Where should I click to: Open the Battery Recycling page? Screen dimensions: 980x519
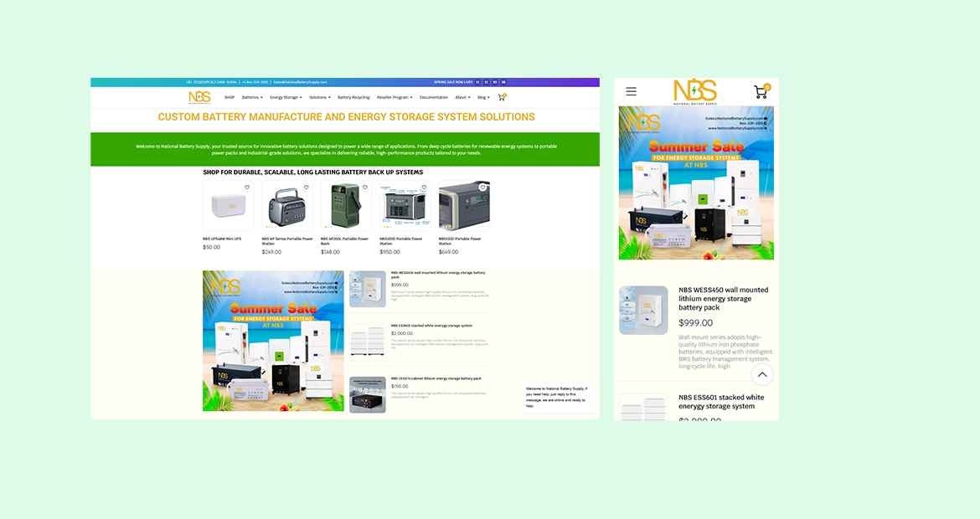(x=353, y=97)
